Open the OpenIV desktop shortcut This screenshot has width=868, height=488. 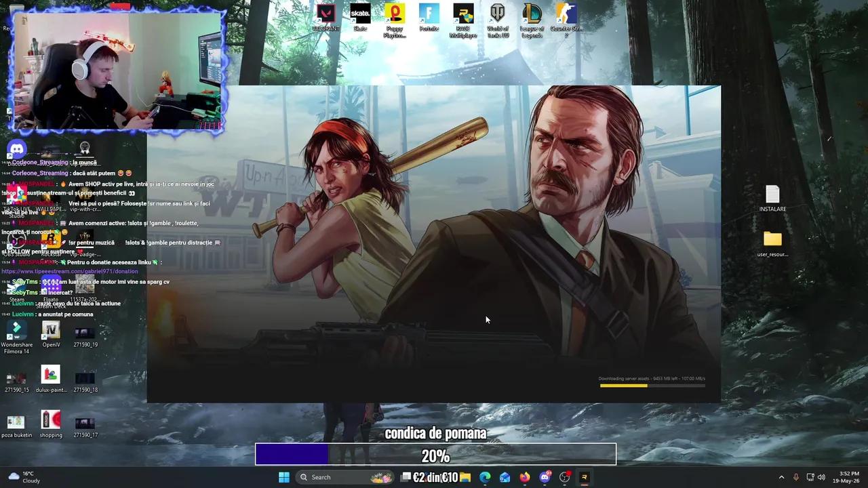point(51,335)
